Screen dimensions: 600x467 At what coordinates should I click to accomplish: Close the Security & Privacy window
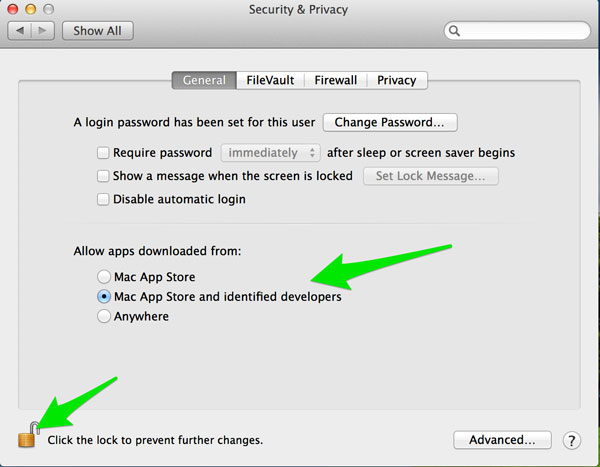(x=14, y=9)
